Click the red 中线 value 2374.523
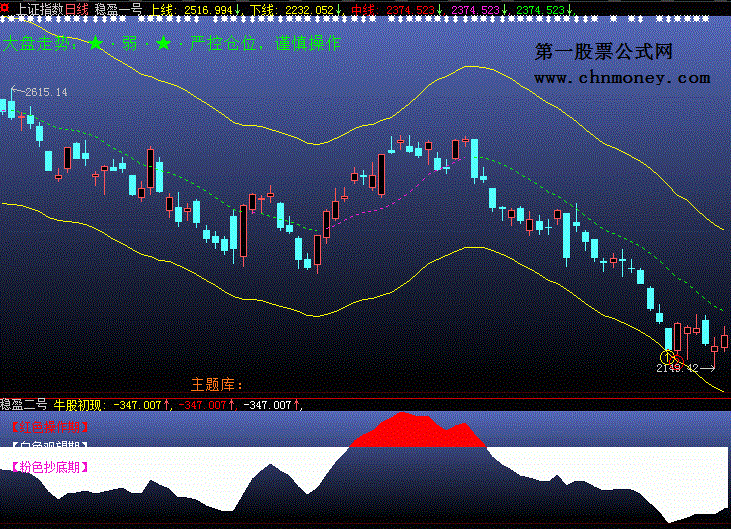 [x=410, y=10]
